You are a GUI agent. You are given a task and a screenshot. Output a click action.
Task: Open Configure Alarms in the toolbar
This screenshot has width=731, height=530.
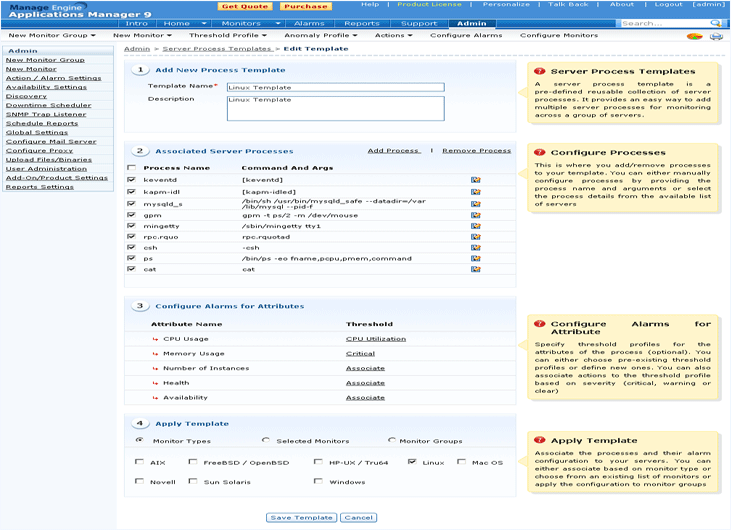466,35
